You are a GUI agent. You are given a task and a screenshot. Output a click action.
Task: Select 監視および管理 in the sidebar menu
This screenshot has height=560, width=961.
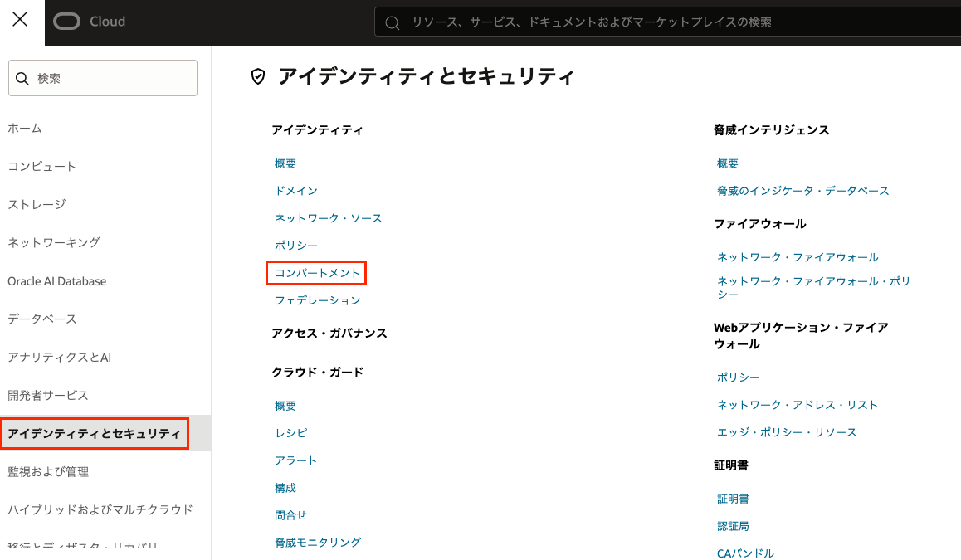point(48,471)
